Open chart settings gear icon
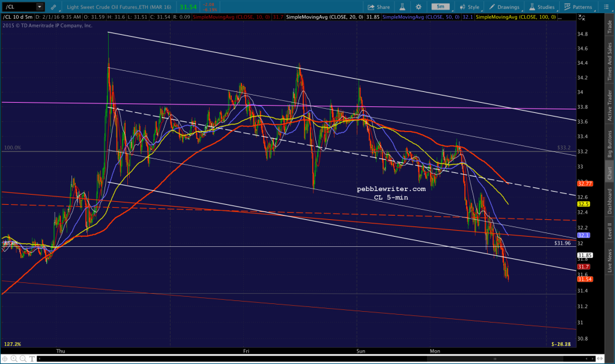Image resolution: width=615 pixels, height=364 pixels. (419, 7)
